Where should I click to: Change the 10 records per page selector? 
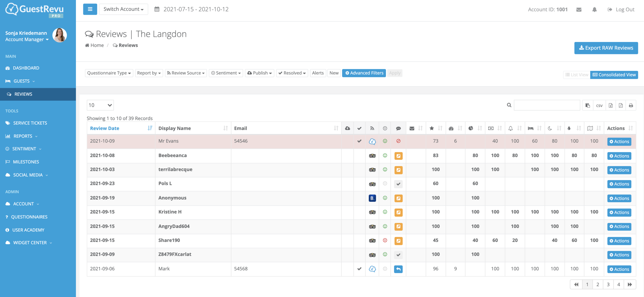(100, 105)
